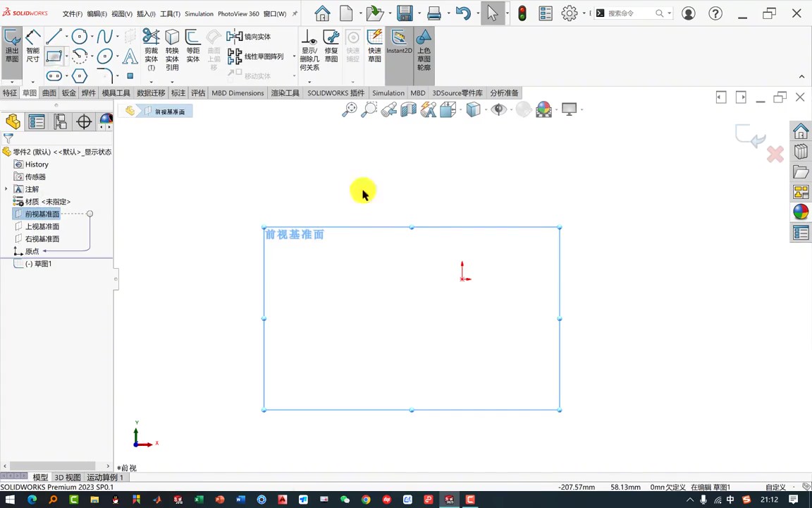Click the Zoom to Area icon
This screenshot has height=508, width=812.
coord(369,109)
